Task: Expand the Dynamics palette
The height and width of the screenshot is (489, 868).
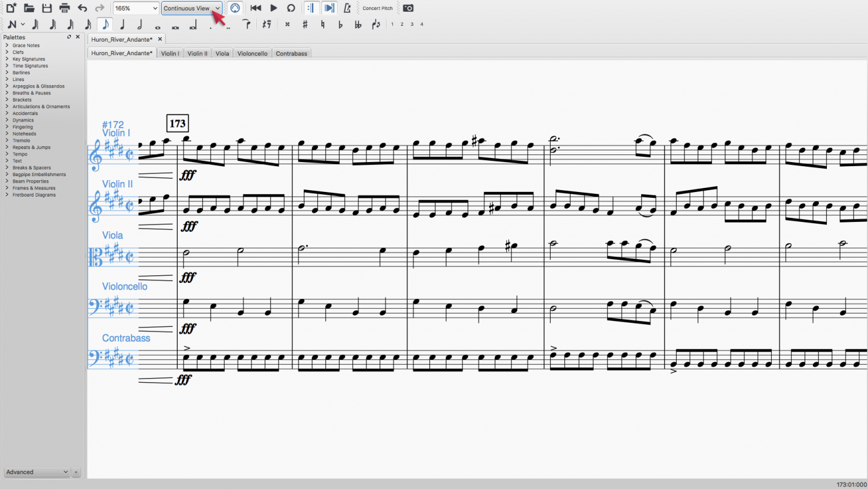Action: (x=22, y=120)
